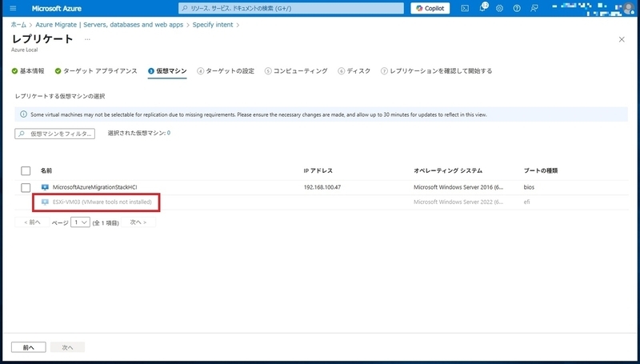
Task: Open the Azure portal hamburger menu
Action: point(13,8)
